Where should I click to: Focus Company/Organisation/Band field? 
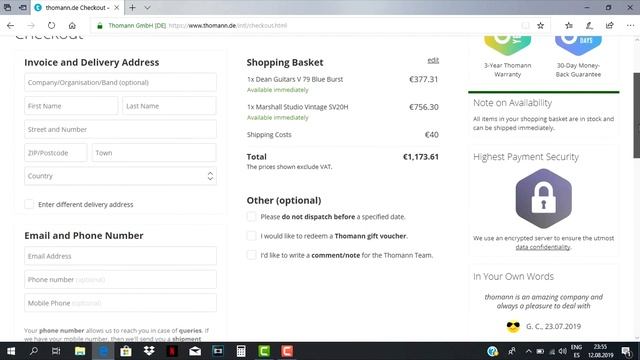[x=120, y=82]
